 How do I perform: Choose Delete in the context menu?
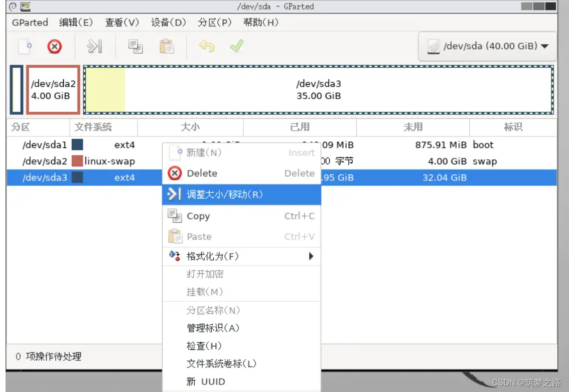pyautogui.click(x=242, y=173)
